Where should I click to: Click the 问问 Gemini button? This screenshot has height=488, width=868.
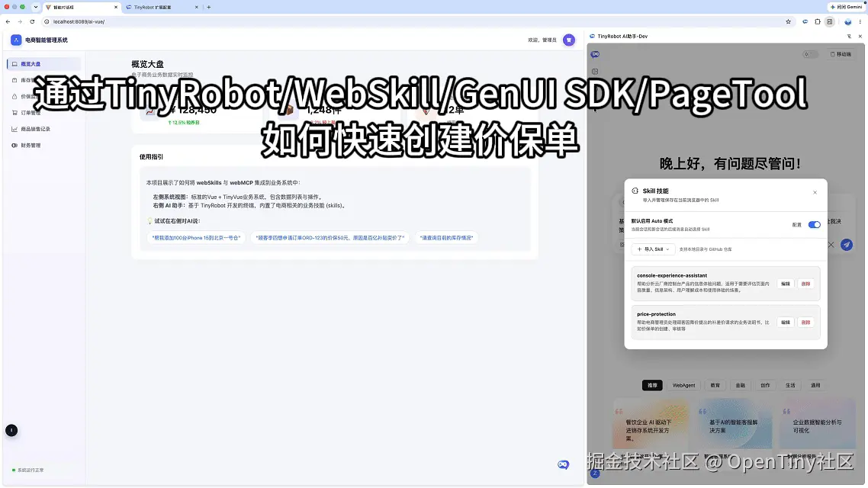[x=847, y=7]
